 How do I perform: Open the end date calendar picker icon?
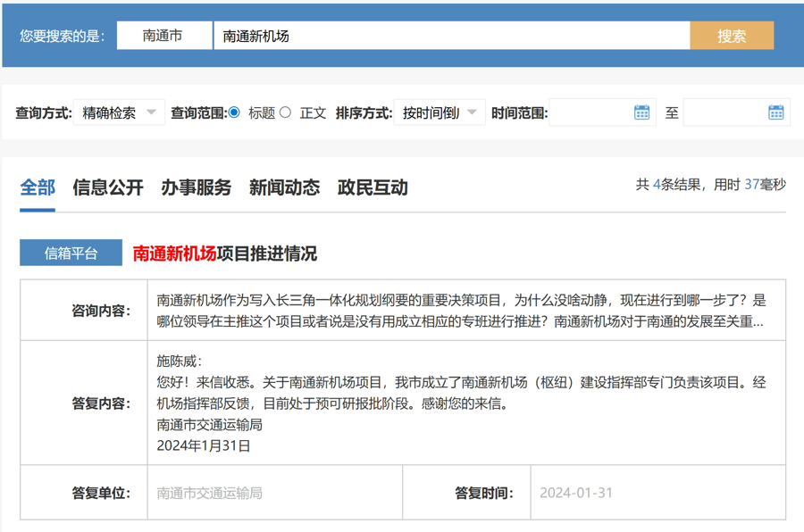click(775, 112)
